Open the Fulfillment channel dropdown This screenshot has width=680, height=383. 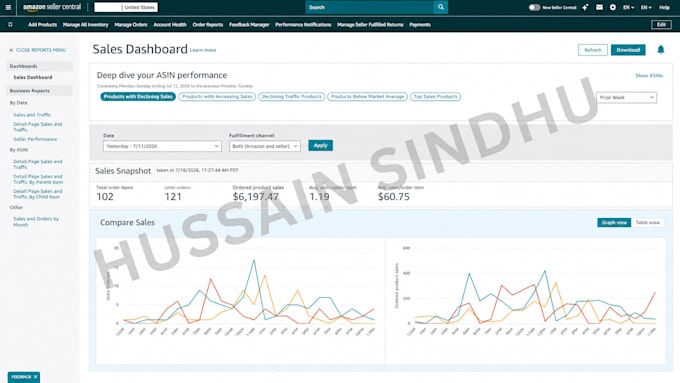pos(265,146)
